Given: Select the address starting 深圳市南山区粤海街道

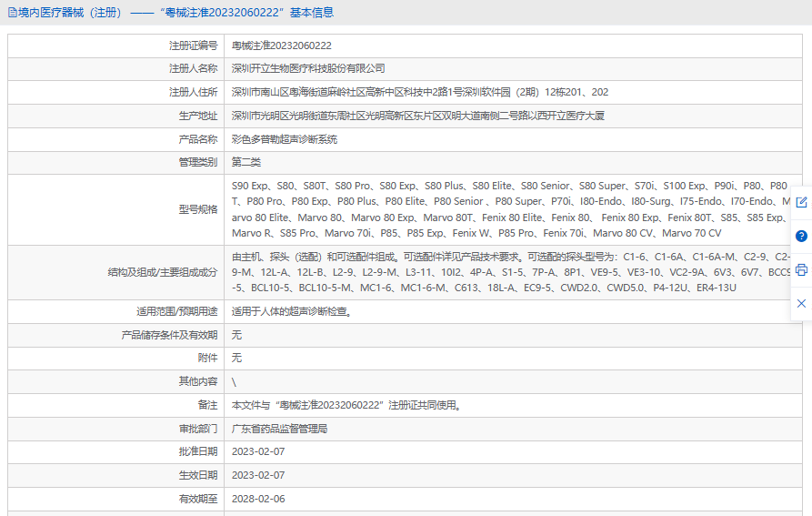Looking at the screenshot, I should coord(420,92).
